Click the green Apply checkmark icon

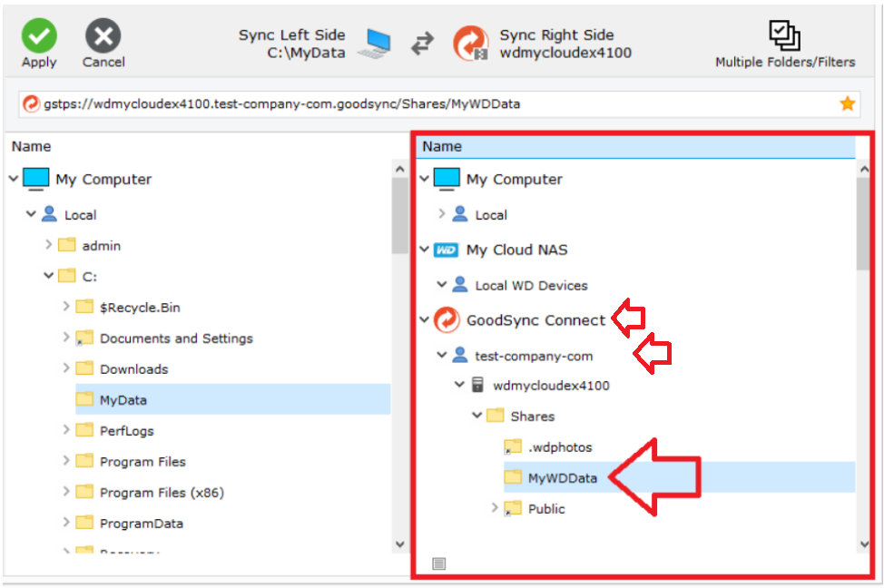pos(39,37)
